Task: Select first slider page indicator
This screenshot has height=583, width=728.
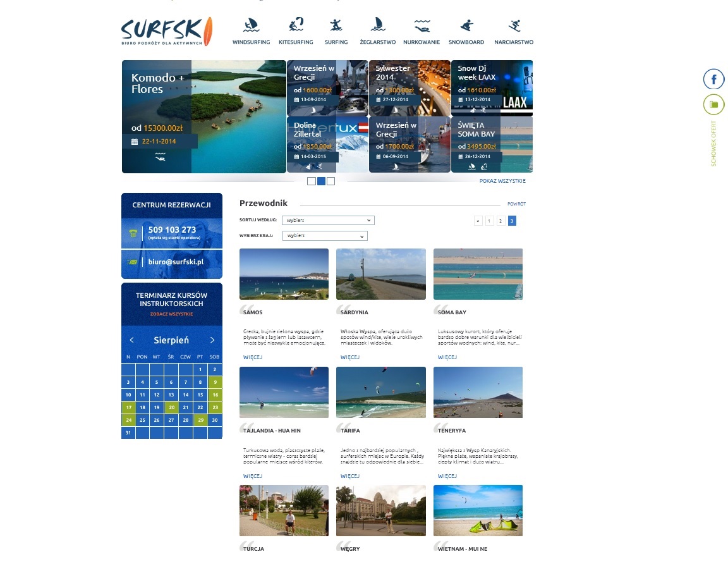Action: click(x=312, y=181)
